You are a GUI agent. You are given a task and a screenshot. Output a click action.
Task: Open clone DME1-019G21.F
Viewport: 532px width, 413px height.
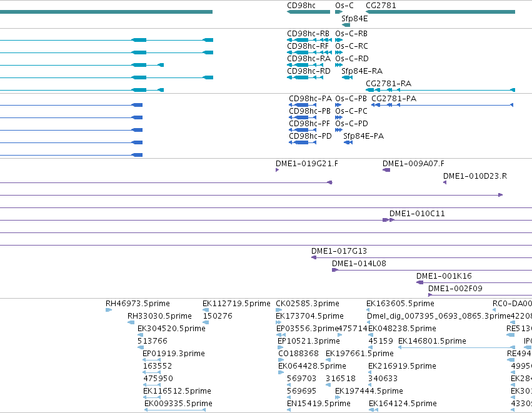click(307, 164)
